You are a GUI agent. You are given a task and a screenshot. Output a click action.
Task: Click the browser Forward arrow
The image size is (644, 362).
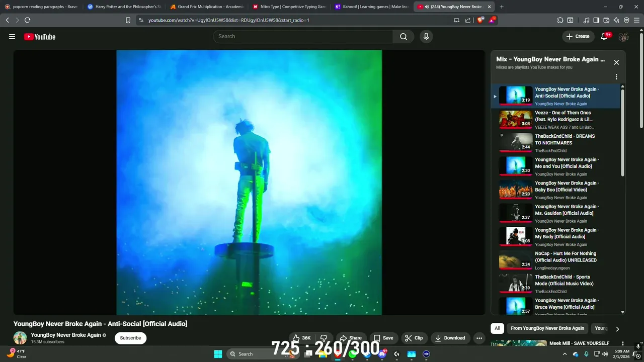(x=17, y=20)
